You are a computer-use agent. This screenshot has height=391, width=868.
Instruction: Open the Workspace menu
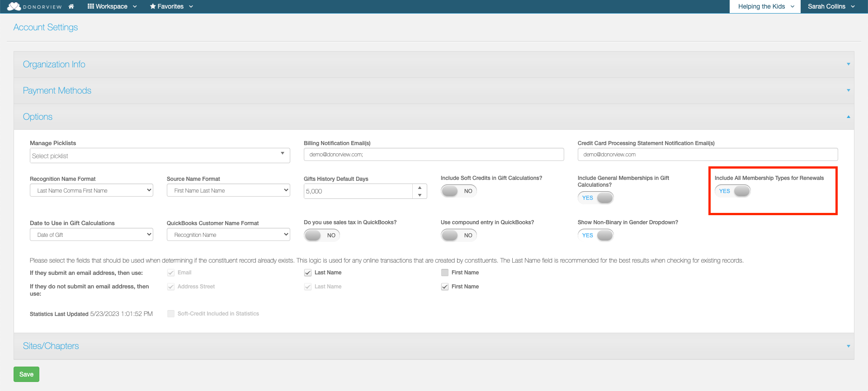112,6
